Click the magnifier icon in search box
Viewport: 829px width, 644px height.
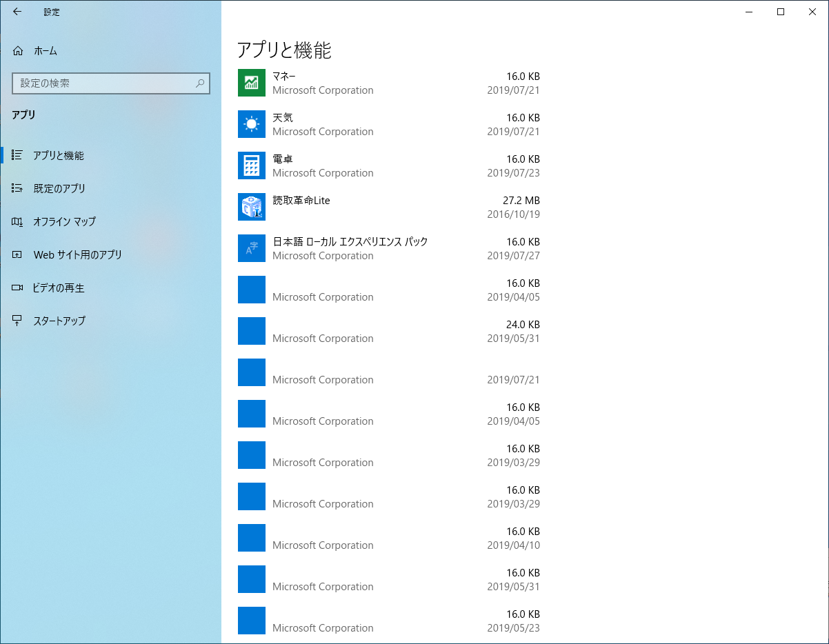[x=200, y=83]
